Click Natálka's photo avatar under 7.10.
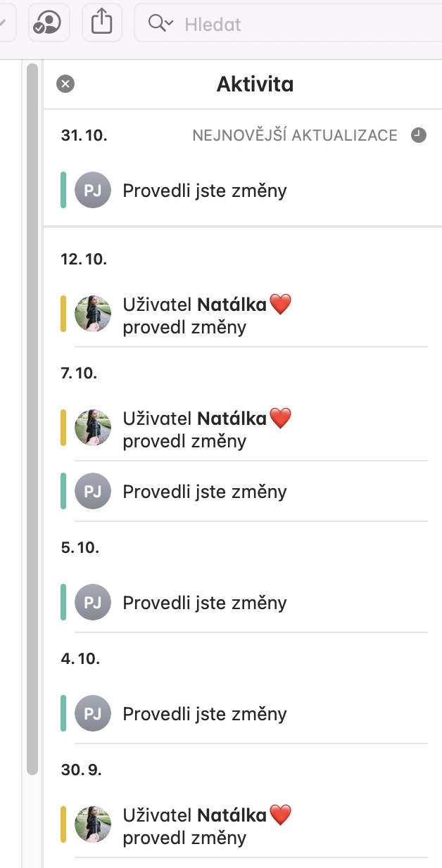This screenshot has width=442, height=868. pos(93,428)
